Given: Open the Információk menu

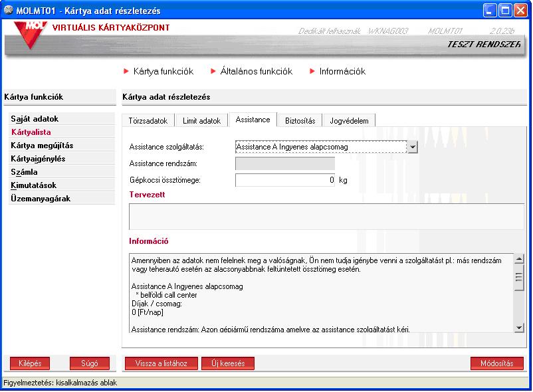Looking at the screenshot, I should [x=342, y=71].
